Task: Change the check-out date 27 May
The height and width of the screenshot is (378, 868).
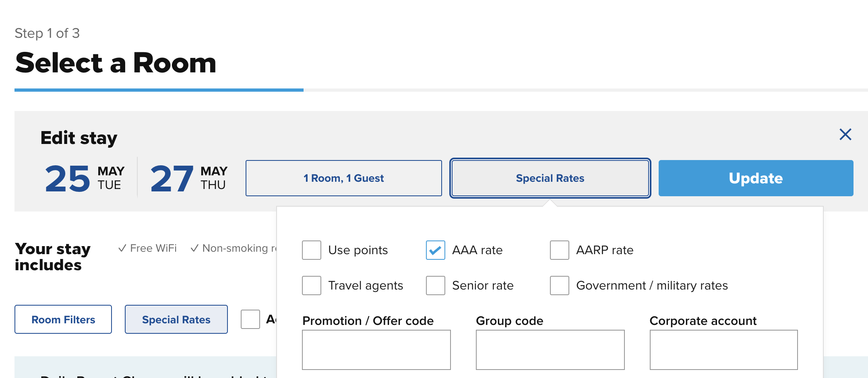Action: pos(188,178)
